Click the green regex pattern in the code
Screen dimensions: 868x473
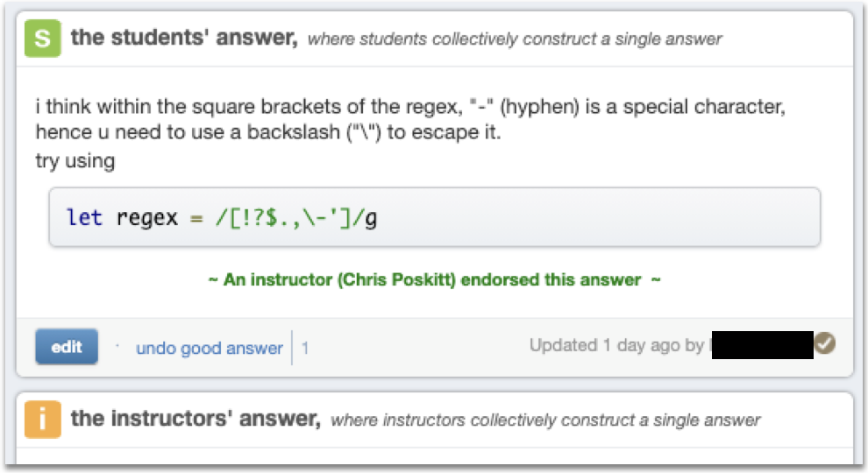pos(296,218)
